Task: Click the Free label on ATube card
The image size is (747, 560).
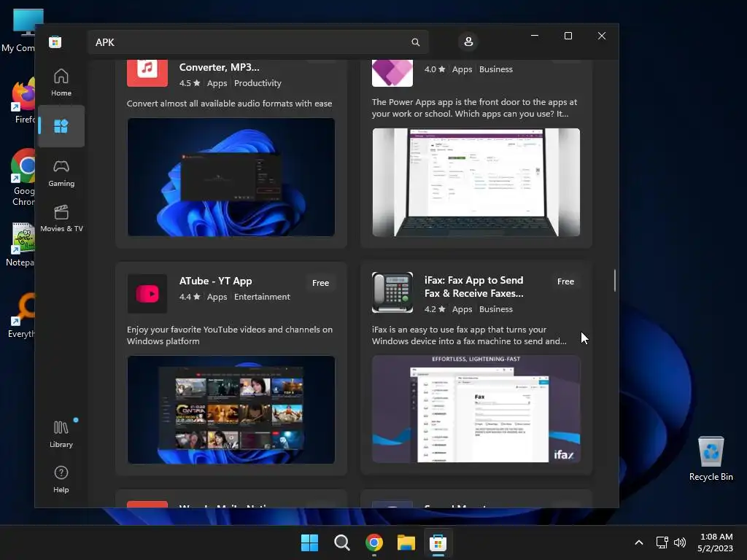Action: (321, 283)
